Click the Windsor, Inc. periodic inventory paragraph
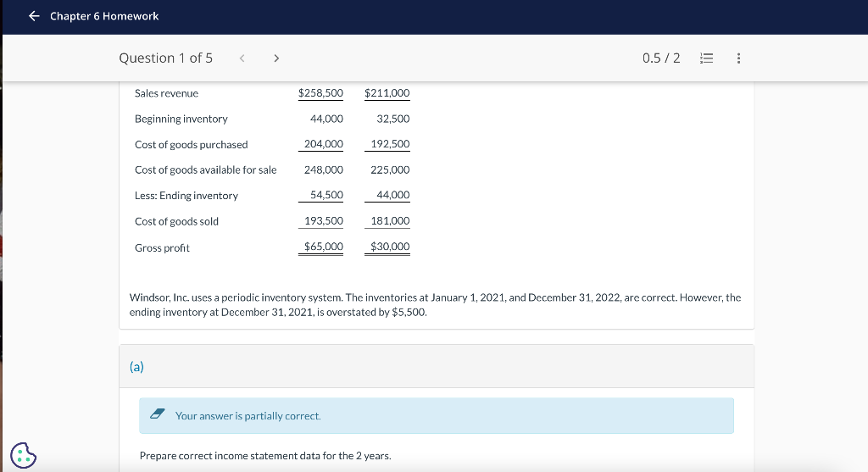This screenshot has width=868, height=472. tap(435, 305)
